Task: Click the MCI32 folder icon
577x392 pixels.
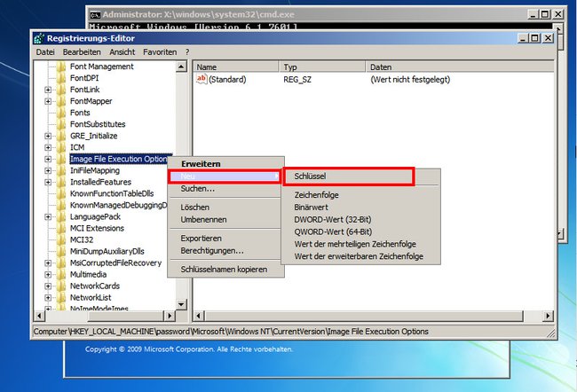Action: pyautogui.click(x=61, y=239)
